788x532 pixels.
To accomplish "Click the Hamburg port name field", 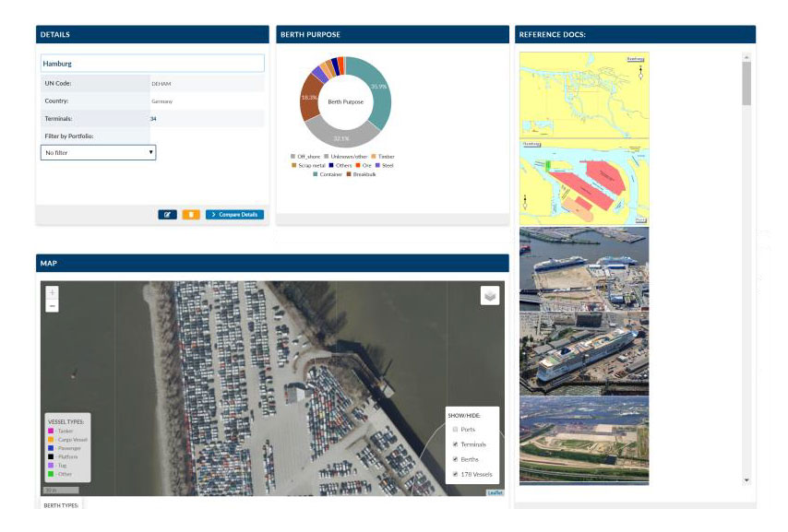I will [152, 64].
